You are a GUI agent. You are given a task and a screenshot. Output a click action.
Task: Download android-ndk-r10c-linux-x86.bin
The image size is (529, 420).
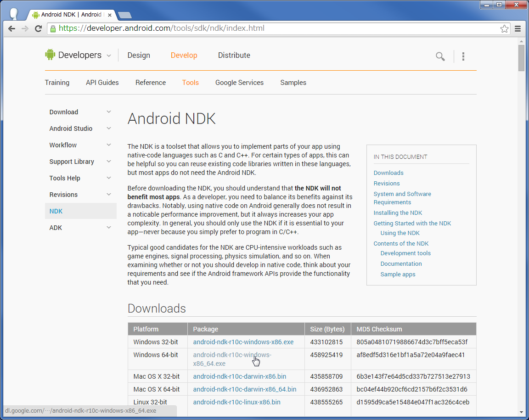point(236,402)
